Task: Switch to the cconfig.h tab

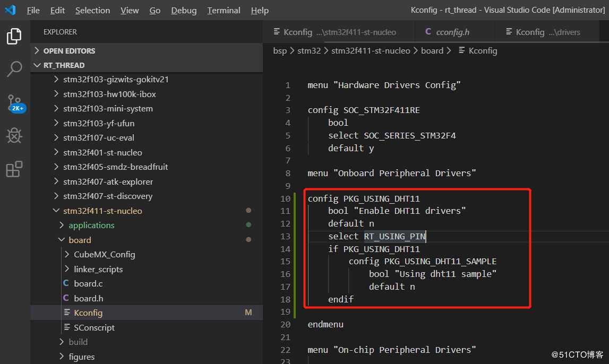Action: pos(452,32)
